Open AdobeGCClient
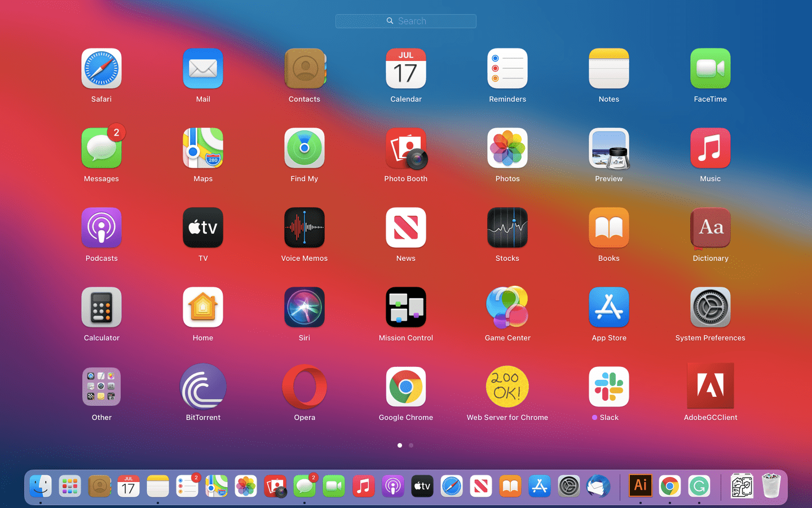Viewport: 812px width, 508px height. (x=710, y=386)
